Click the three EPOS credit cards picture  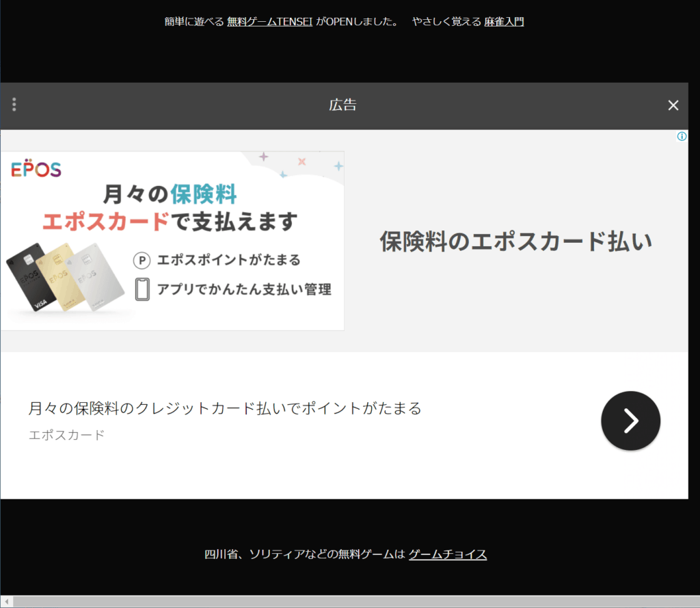tap(65, 278)
